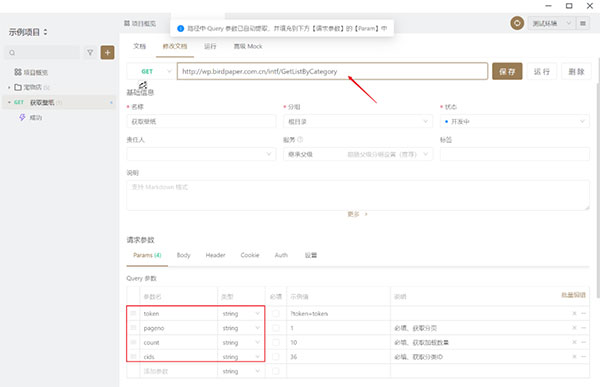600x387 pixels.
Task: Switch to the Body tab
Action: point(183,255)
